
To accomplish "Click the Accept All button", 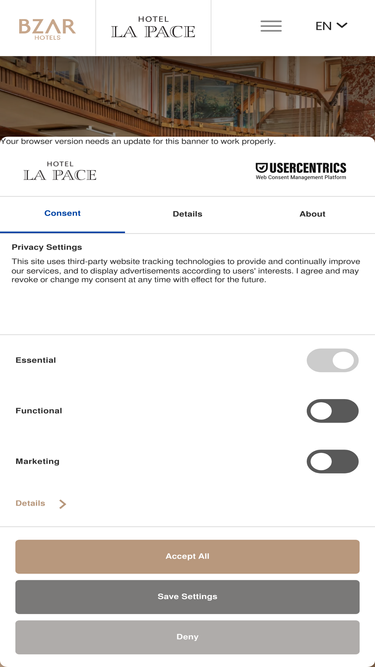I will tap(188, 556).
